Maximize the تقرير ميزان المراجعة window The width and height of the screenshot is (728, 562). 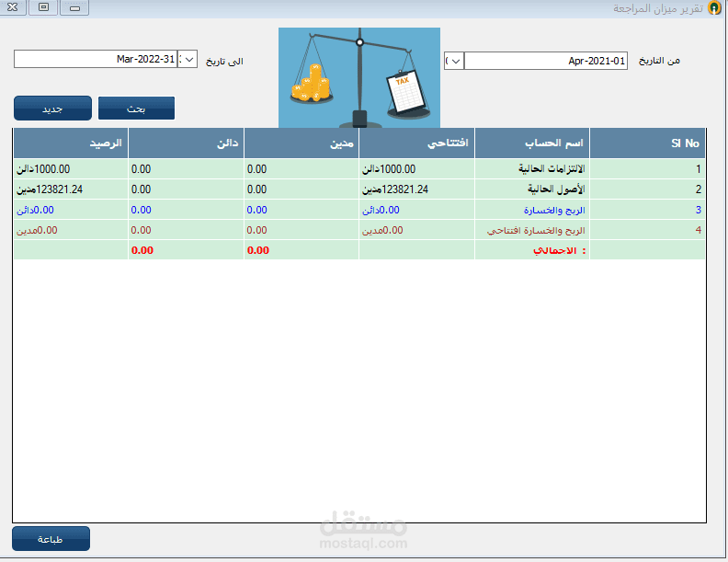[43, 7]
